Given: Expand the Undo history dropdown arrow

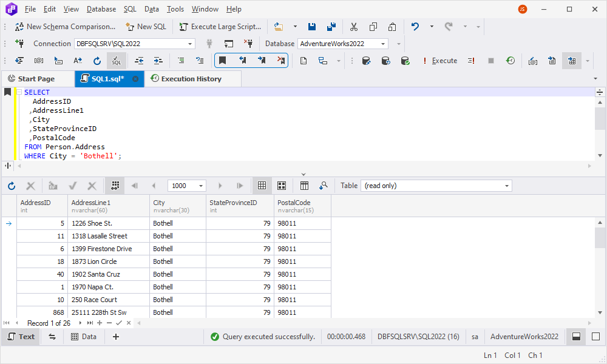Looking at the screenshot, I should (x=432, y=27).
